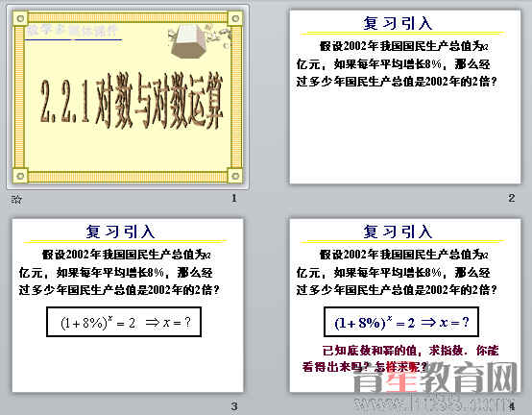Click the 复习引入 heading on slide 2
The image size is (532, 415).
398,23
